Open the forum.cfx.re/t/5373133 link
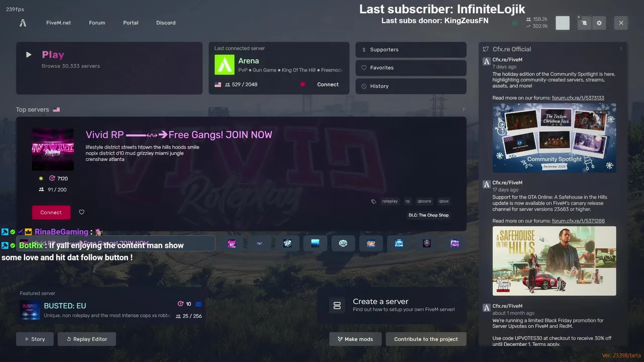This screenshot has width=644, height=362. 578,98
